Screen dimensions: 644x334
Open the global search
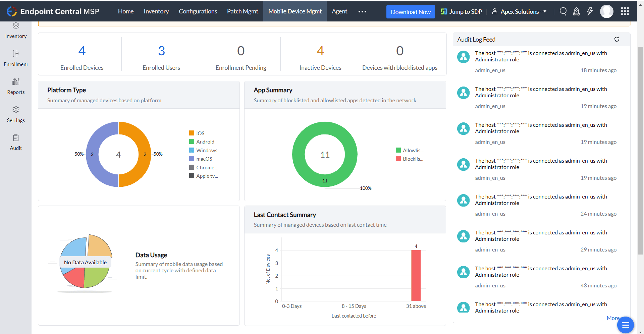[563, 11]
